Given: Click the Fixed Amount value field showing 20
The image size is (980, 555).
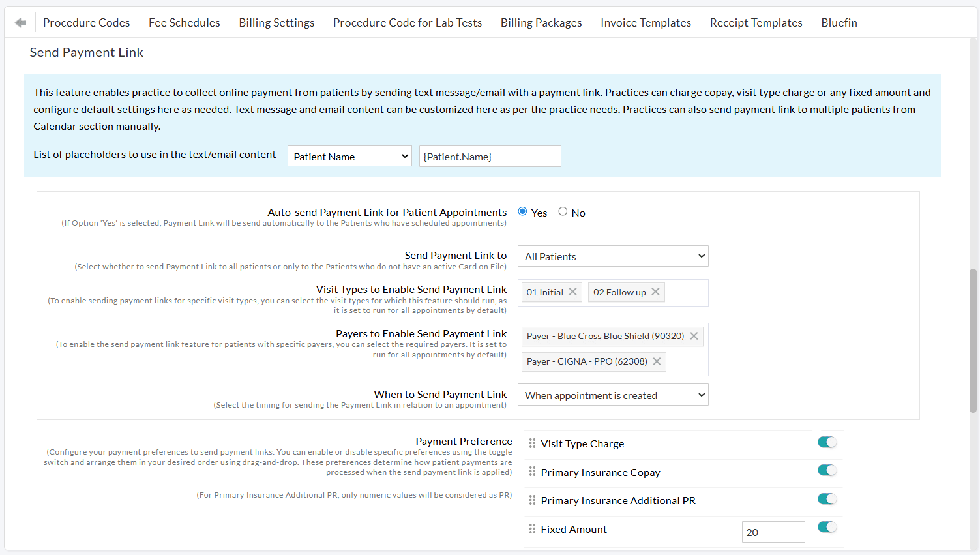Looking at the screenshot, I should coord(773,532).
